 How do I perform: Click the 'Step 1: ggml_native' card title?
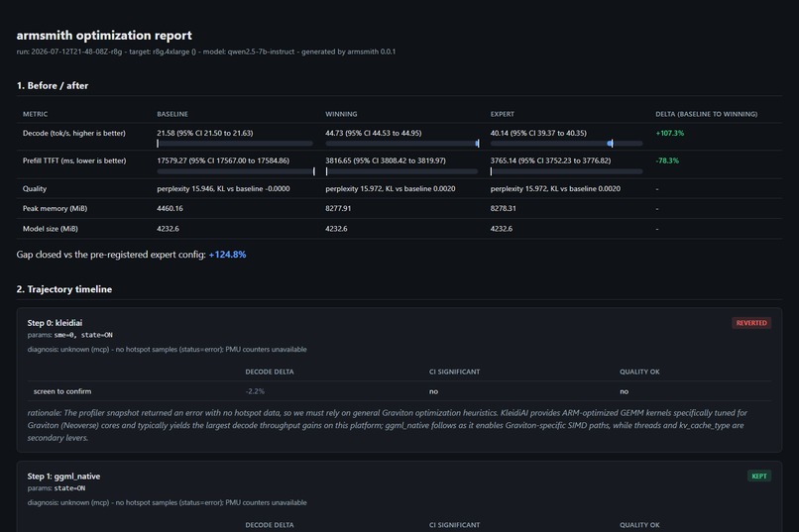tap(63, 476)
